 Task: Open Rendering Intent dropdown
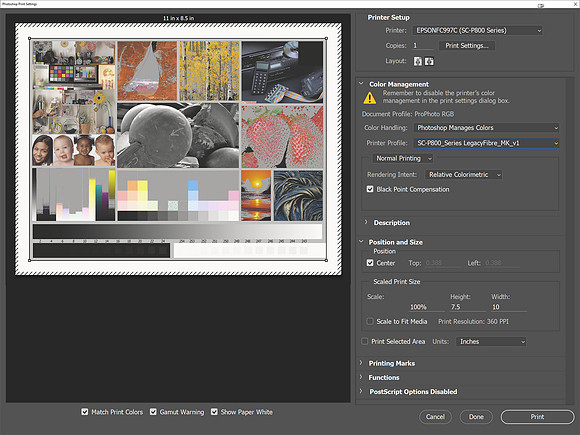(463, 175)
